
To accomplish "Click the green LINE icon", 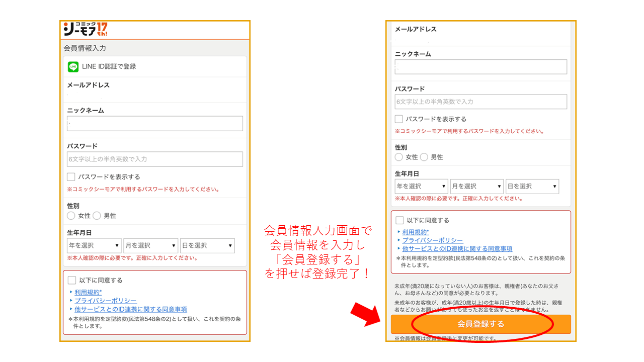I will pos(73,66).
